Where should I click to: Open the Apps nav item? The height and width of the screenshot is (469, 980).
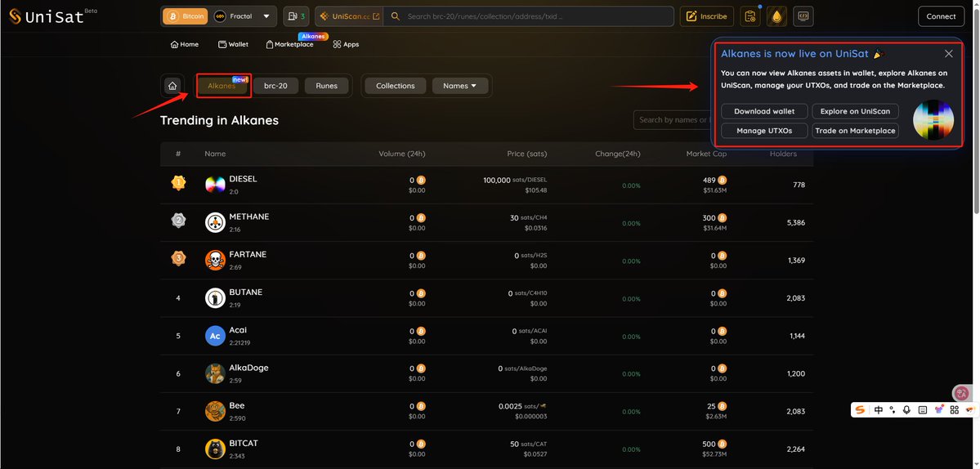[346, 44]
